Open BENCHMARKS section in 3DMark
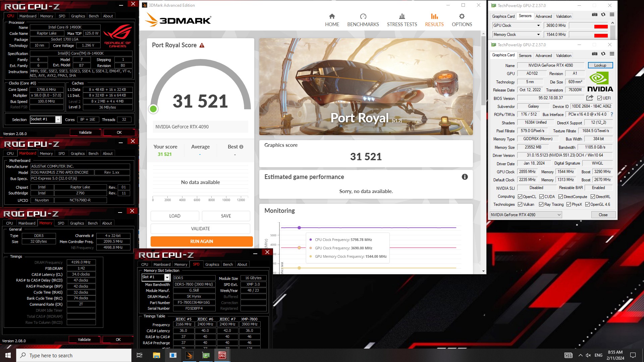 point(363,20)
